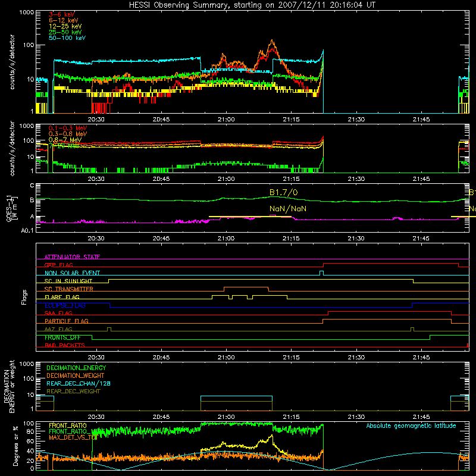Select the NaN/NaN annotation in GOES panel
This screenshot has width=476, height=476.
pyautogui.click(x=288, y=209)
